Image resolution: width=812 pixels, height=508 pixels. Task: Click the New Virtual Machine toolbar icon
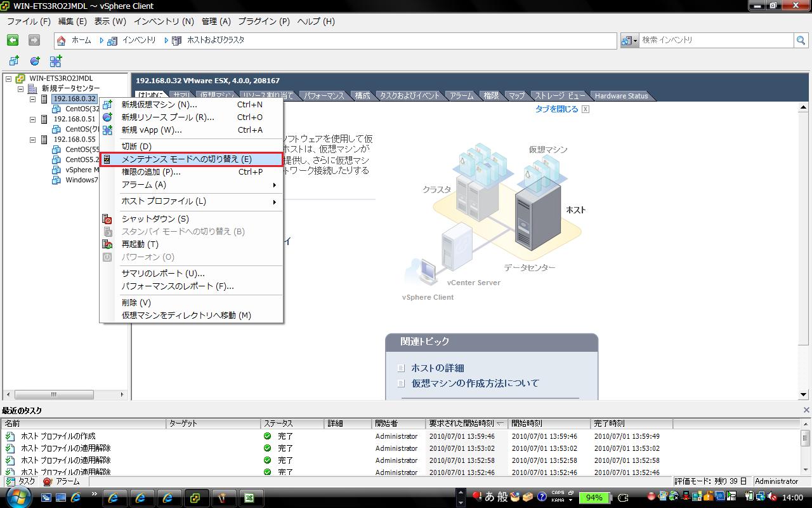click(14, 61)
